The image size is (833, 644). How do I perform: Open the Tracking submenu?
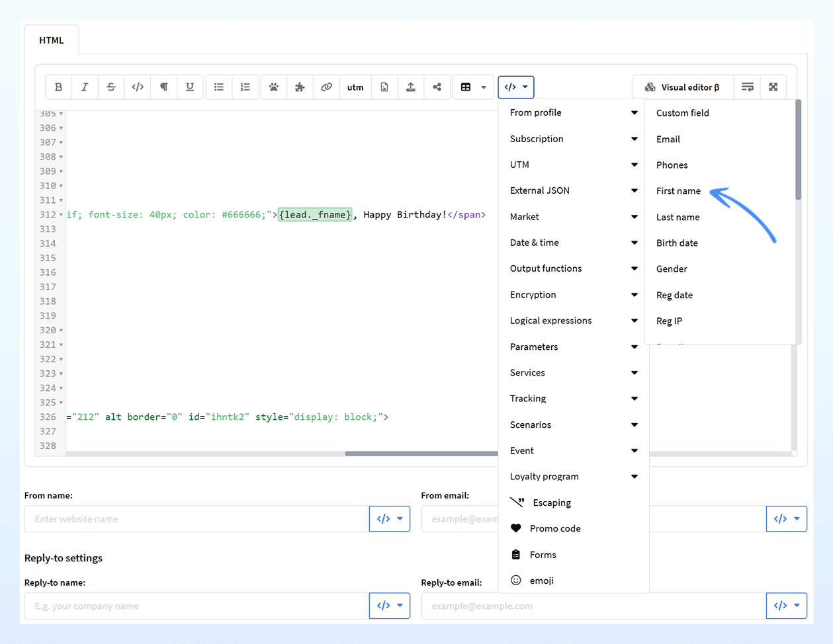click(574, 399)
